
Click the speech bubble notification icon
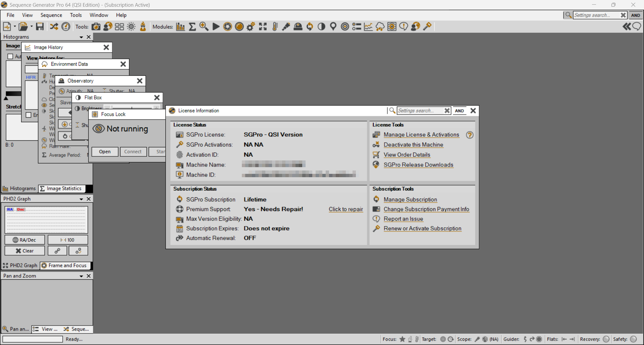click(x=637, y=26)
